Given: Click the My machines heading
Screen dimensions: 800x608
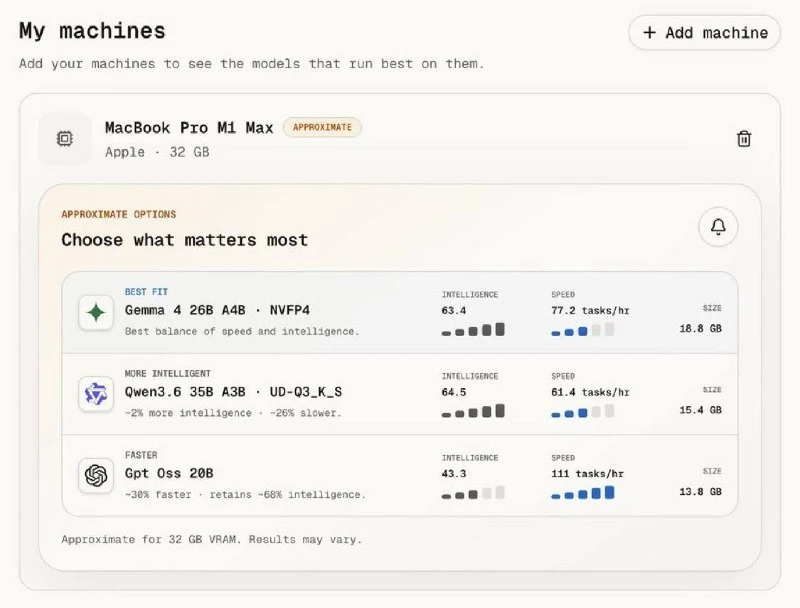Looking at the screenshot, I should (x=92, y=31).
